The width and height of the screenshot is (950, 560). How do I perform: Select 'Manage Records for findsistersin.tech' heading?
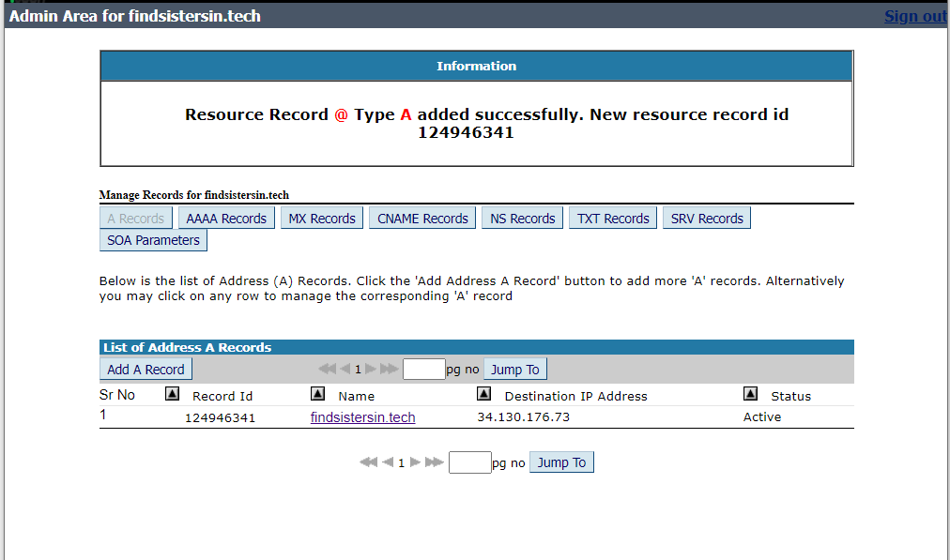point(194,195)
